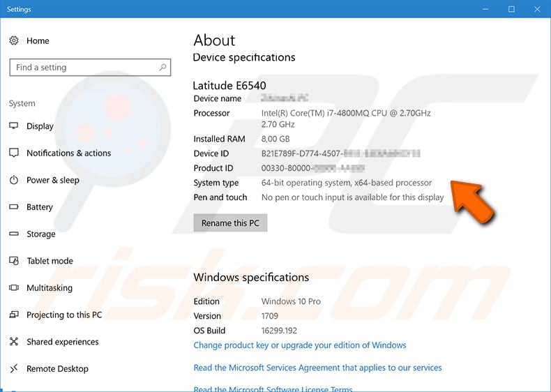Open Change product key or upgrade link

click(x=299, y=345)
